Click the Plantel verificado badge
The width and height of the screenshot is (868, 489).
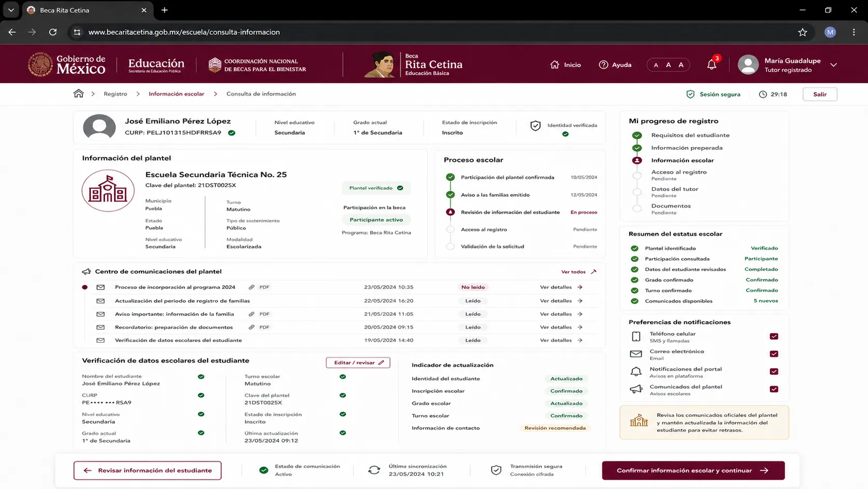click(x=376, y=188)
